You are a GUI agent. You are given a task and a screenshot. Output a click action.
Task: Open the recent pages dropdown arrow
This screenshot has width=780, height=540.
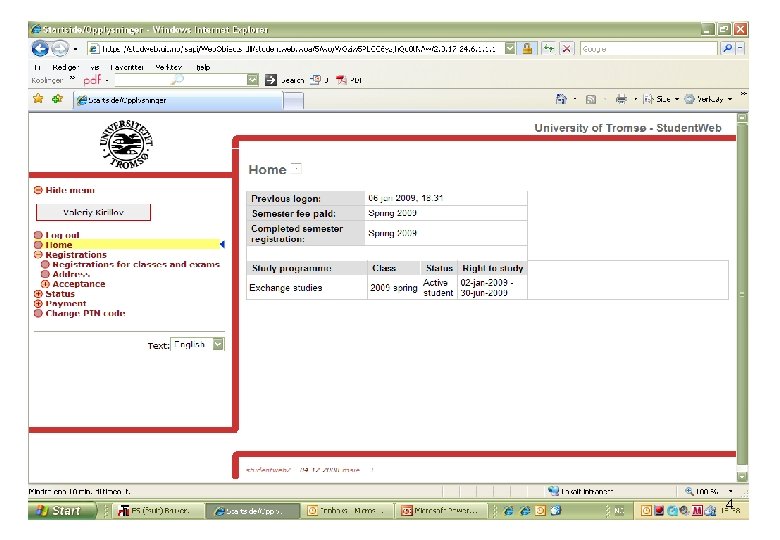click(x=76, y=49)
